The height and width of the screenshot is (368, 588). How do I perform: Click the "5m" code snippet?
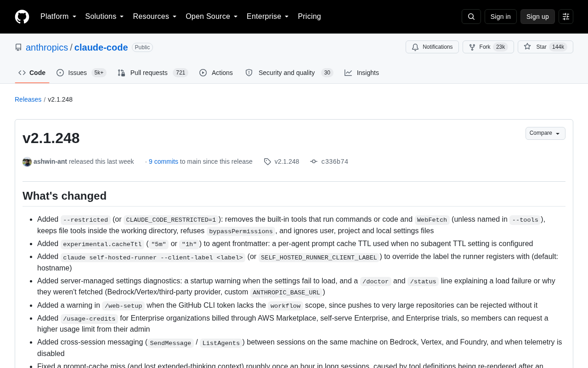pos(159,244)
